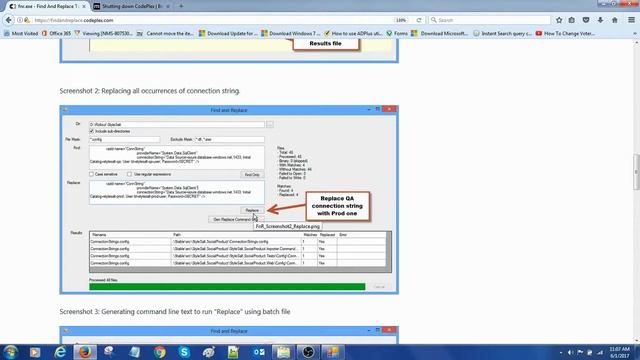The width and height of the screenshot is (640, 360).
Task: Click 'Screenshot 3: Generating command line text' caption
Action: (175, 311)
